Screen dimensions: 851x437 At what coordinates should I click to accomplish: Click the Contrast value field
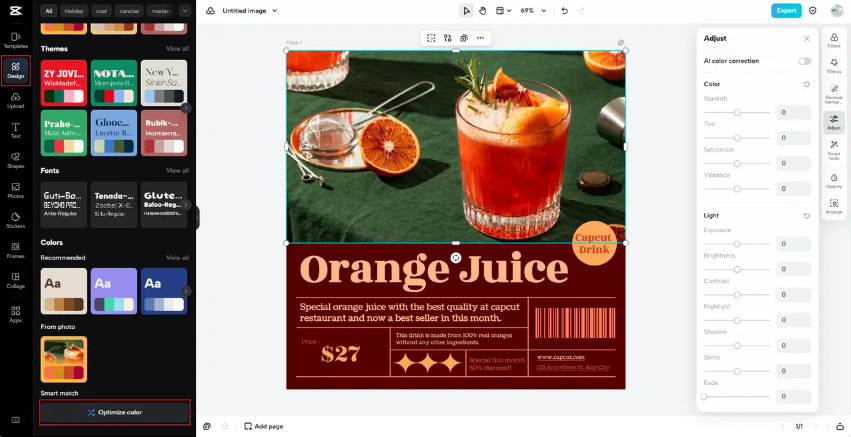(793, 295)
